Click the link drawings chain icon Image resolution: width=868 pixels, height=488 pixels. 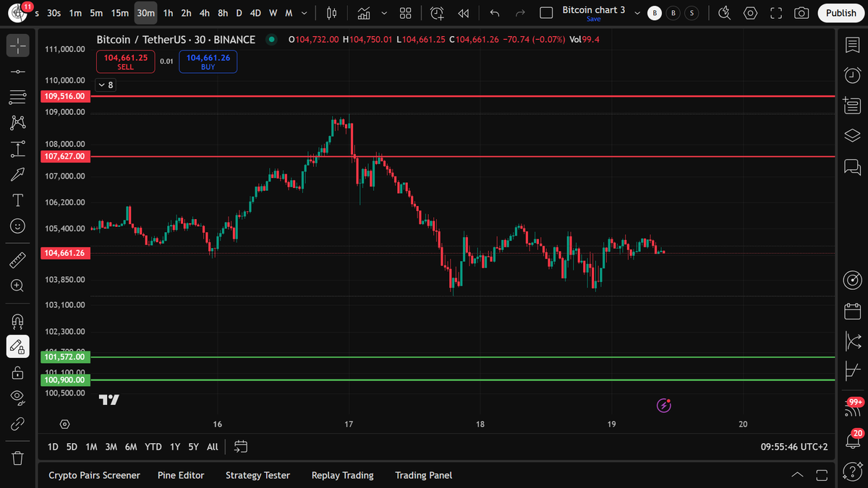tap(18, 424)
